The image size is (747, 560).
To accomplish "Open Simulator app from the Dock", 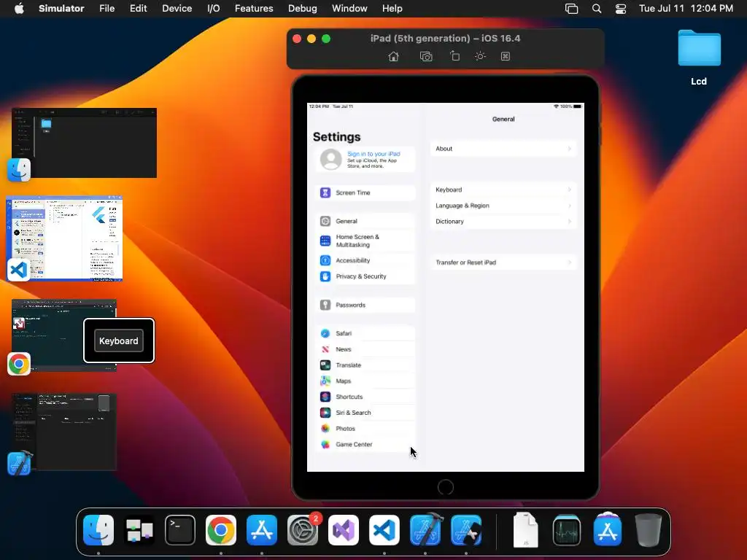I will point(466,530).
